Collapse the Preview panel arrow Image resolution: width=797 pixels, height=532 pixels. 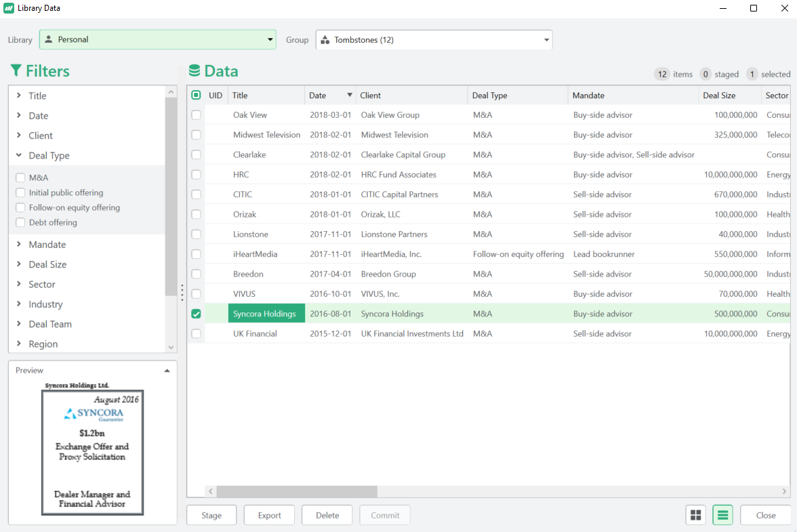[167, 371]
